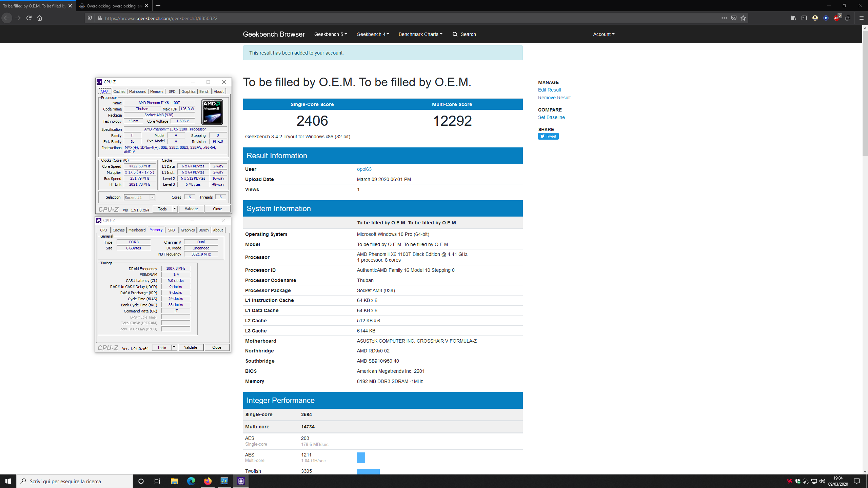Image resolution: width=868 pixels, height=488 pixels.
Task: Save the page to Pocket
Action: (x=733, y=18)
